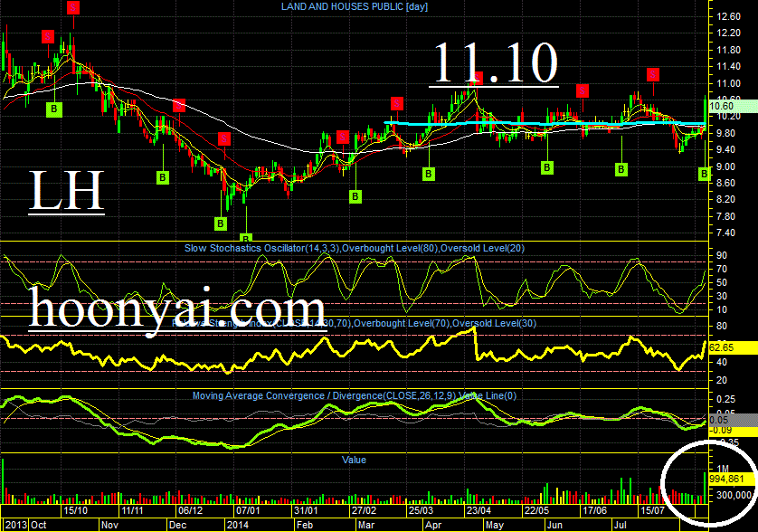
Task: Click the 9.00 price axis label
Action: 725,166
